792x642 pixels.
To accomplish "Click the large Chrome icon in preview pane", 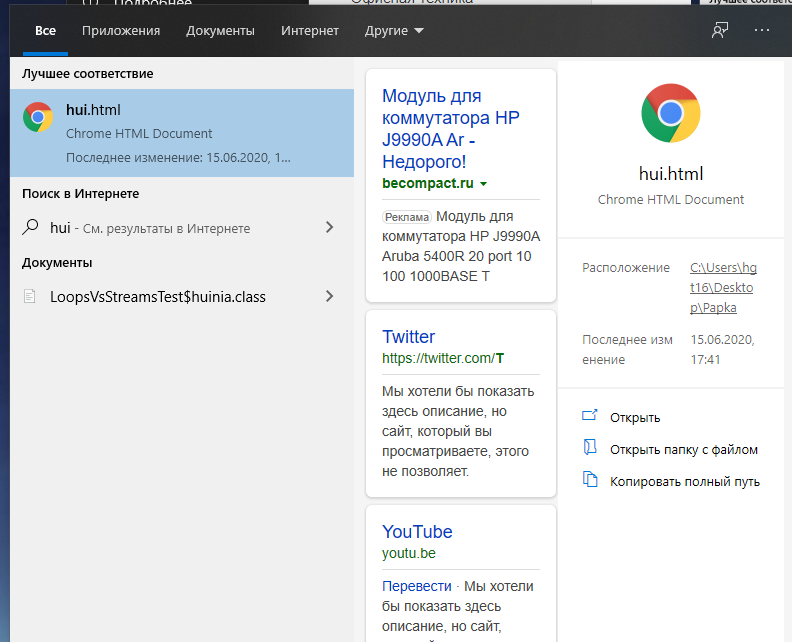I will point(670,113).
